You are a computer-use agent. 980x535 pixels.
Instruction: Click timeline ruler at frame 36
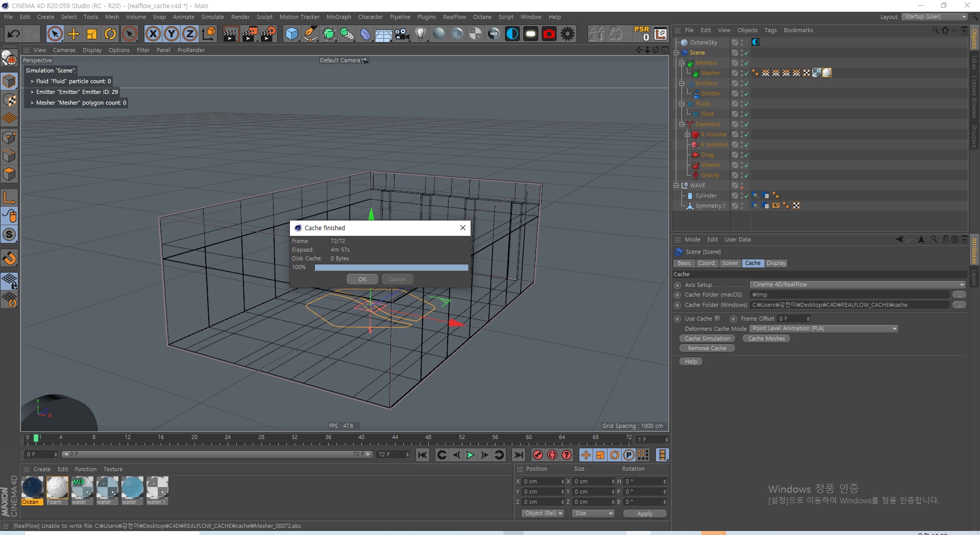click(328, 438)
